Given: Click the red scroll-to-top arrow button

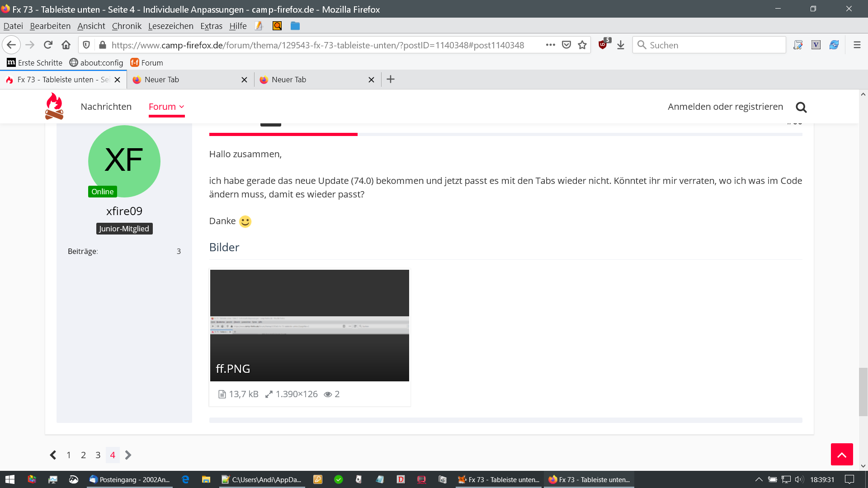Looking at the screenshot, I should click(841, 454).
